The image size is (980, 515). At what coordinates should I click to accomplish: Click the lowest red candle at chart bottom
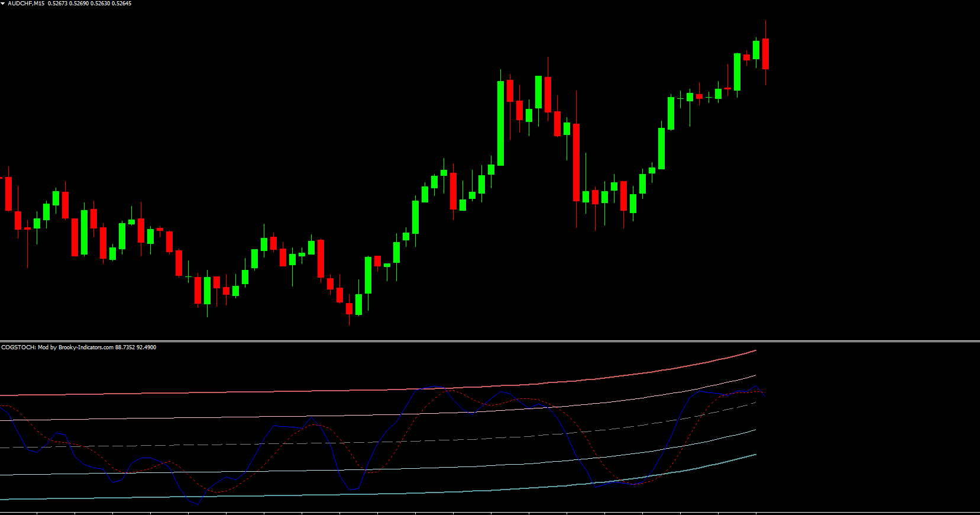tap(349, 308)
